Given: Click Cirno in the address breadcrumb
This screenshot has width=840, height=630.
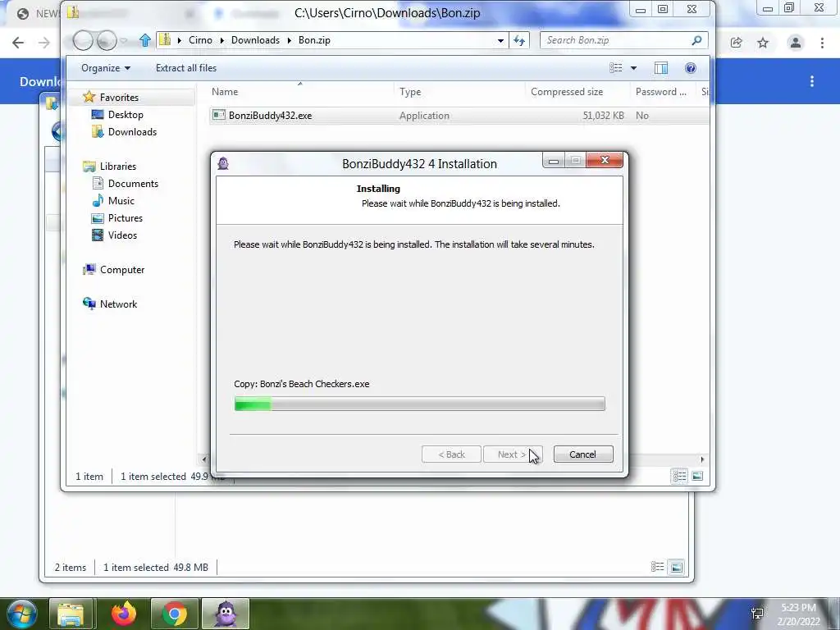Looking at the screenshot, I should coord(200,40).
